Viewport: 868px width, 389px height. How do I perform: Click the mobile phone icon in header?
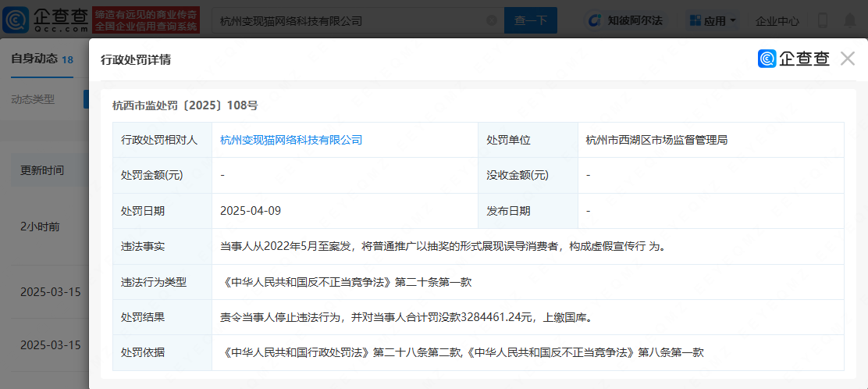[x=823, y=21]
